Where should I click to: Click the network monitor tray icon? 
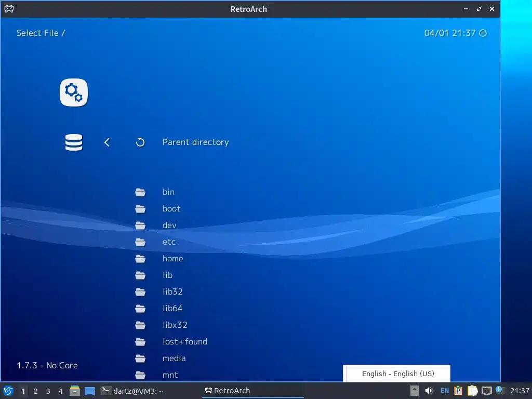pyautogui.click(x=486, y=391)
